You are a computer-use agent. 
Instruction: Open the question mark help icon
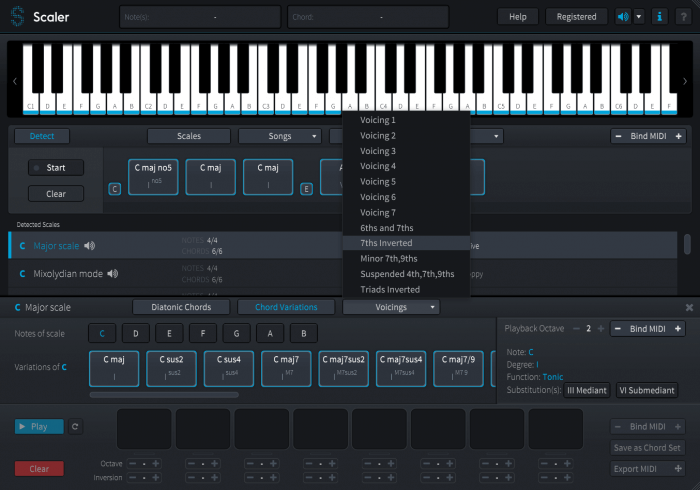(x=685, y=17)
